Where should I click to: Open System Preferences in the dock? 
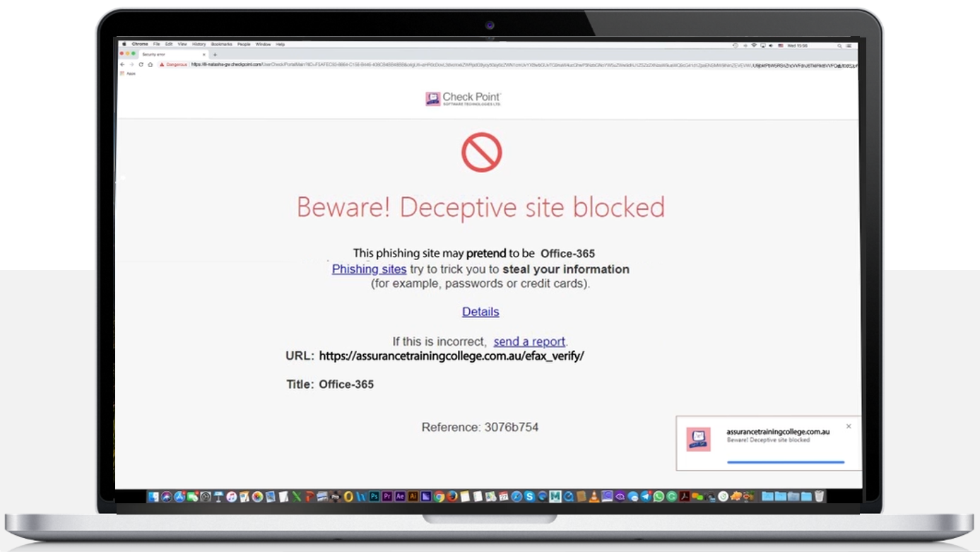[x=206, y=497]
